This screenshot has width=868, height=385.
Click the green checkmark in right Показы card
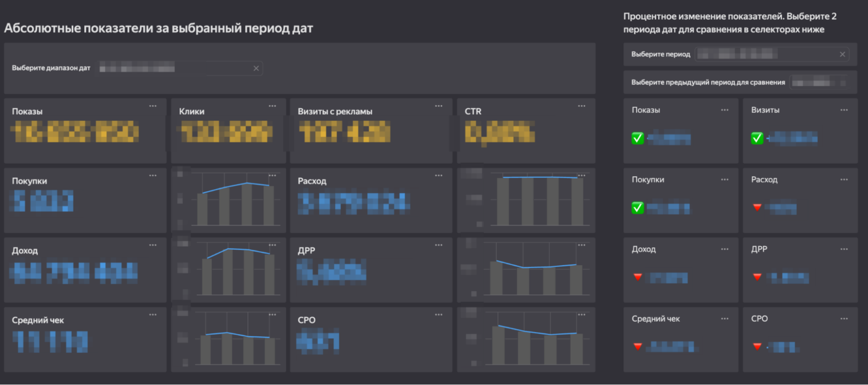point(637,138)
